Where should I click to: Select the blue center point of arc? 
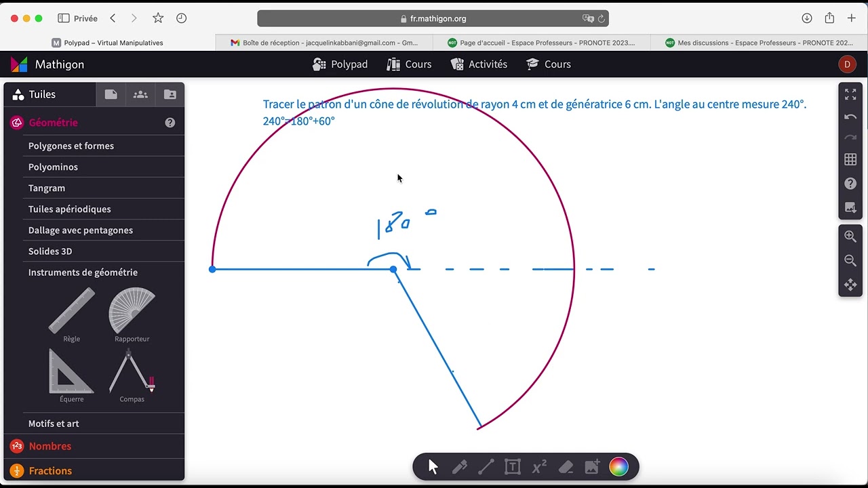393,269
